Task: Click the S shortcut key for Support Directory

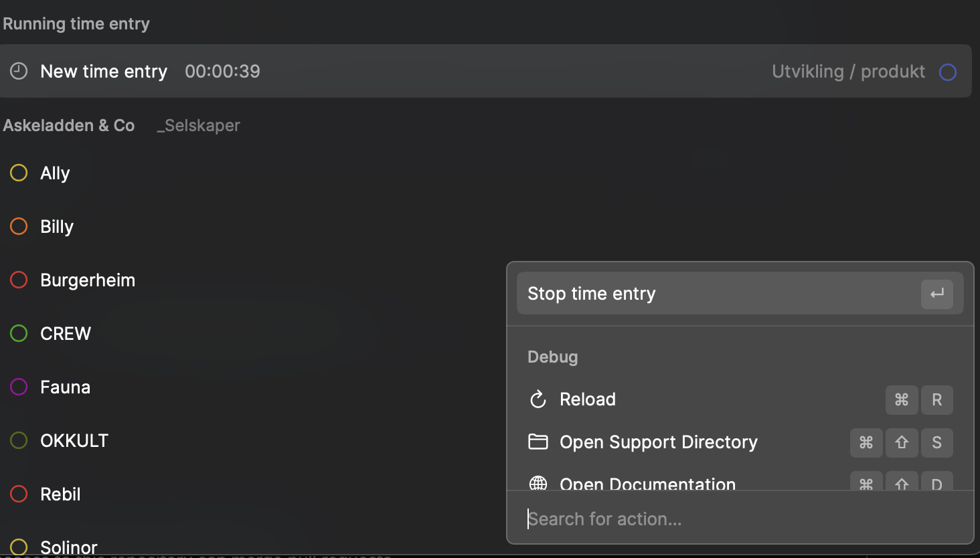Action: click(936, 442)
